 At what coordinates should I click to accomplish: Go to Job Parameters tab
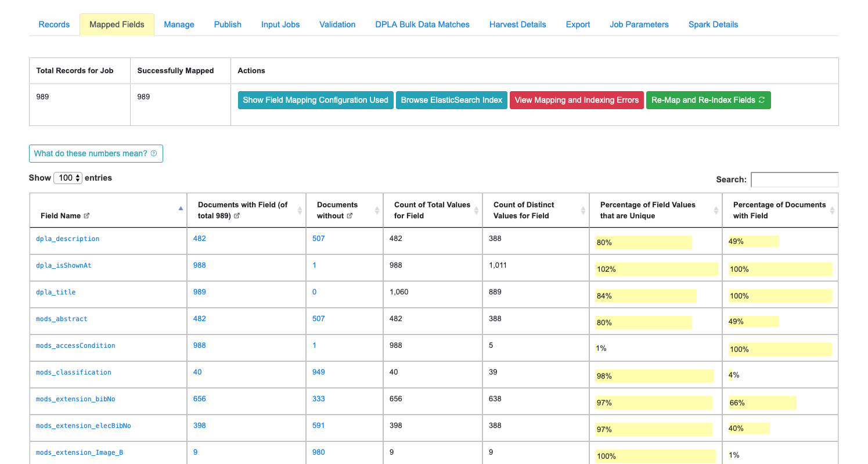pyautogui.click(x=639, y=24)
